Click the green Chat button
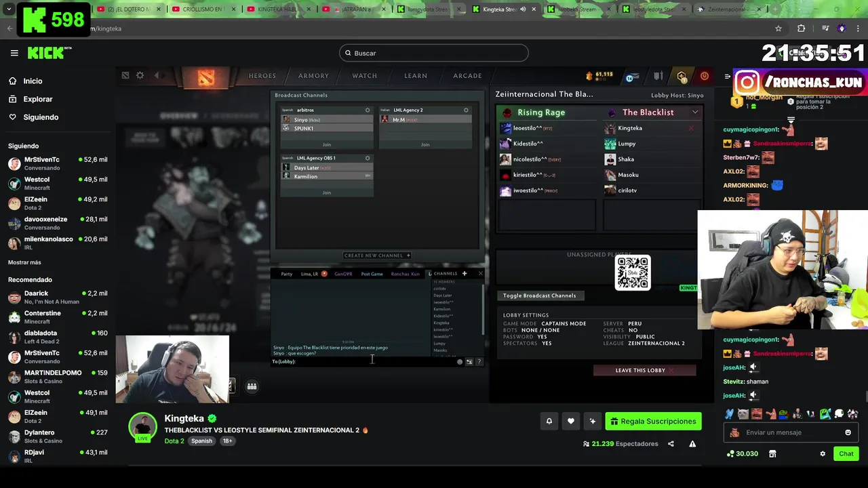Screen dimensions: 868x488 [846, 453]
